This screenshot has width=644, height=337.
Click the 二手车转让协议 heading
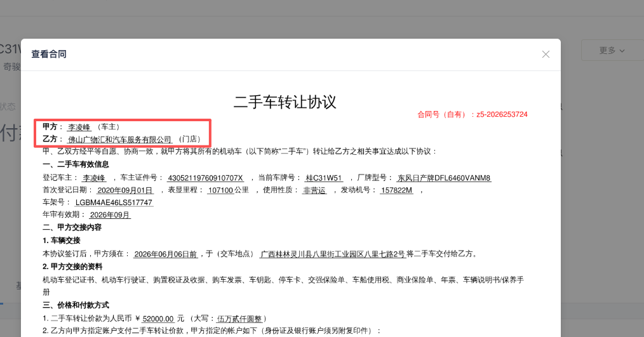(285, 102)
